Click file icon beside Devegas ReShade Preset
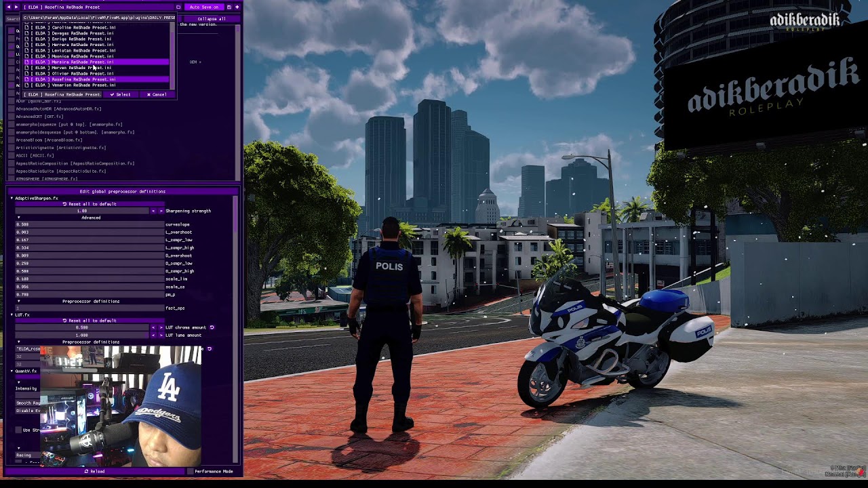The width and height of the screenshot is (868, 488). click(x=27, y=33)
